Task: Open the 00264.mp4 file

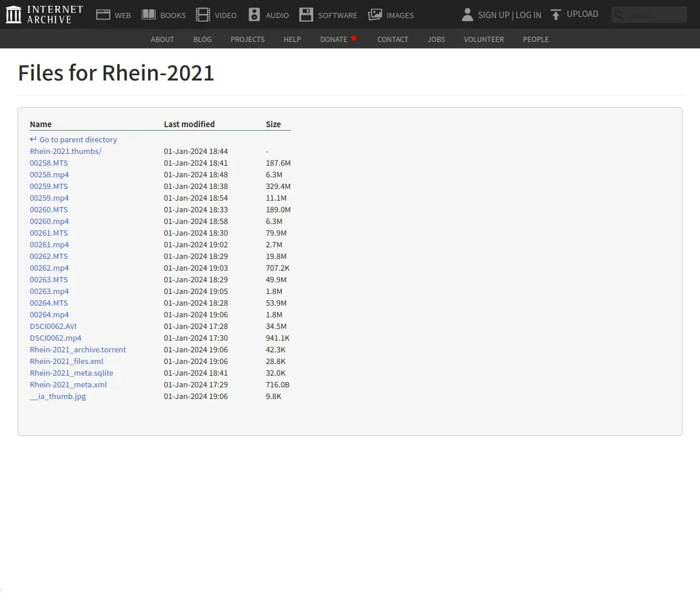Action: pos(49,314)
